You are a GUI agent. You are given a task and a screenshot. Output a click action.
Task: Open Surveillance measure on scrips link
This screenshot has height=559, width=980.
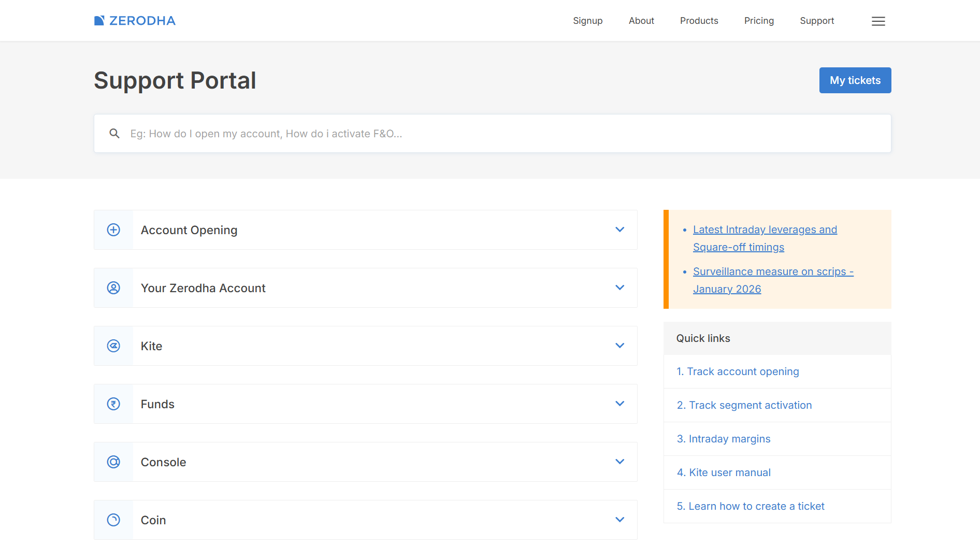pyautogui.click(x=773, y=280)
